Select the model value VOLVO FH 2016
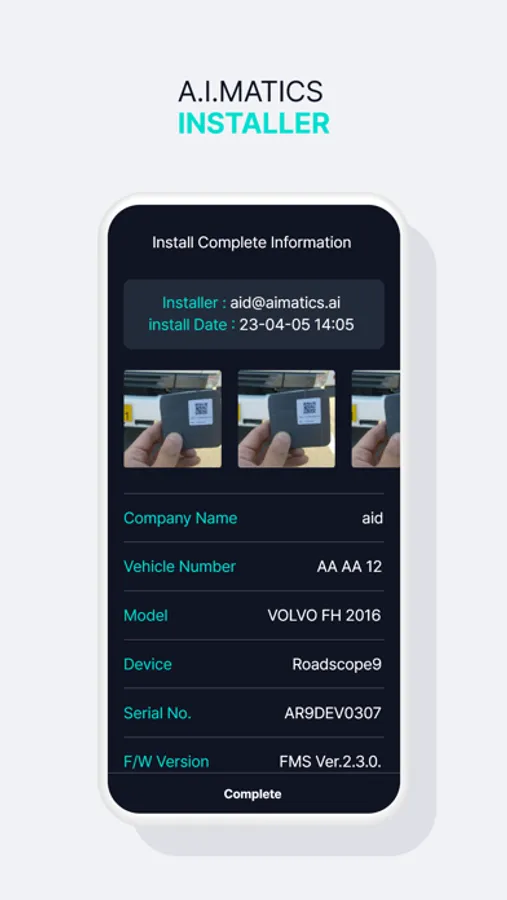The width and height of the screenshot is (507, 900). (324, 615)
